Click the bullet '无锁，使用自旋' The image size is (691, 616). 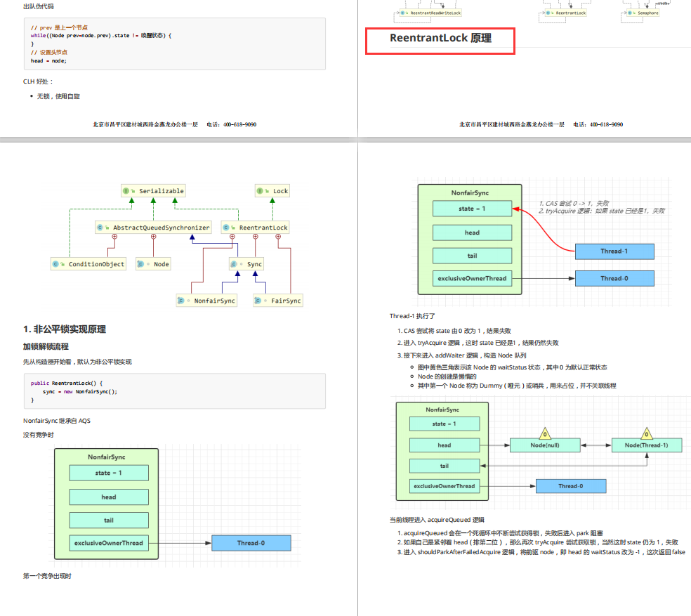coord(58,96)
